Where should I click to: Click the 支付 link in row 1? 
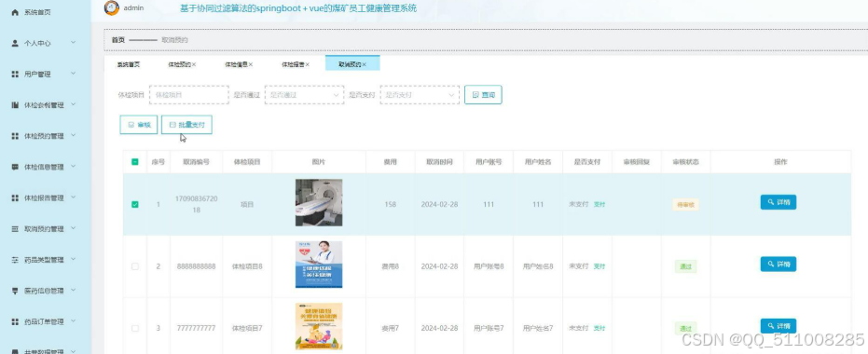599,204
